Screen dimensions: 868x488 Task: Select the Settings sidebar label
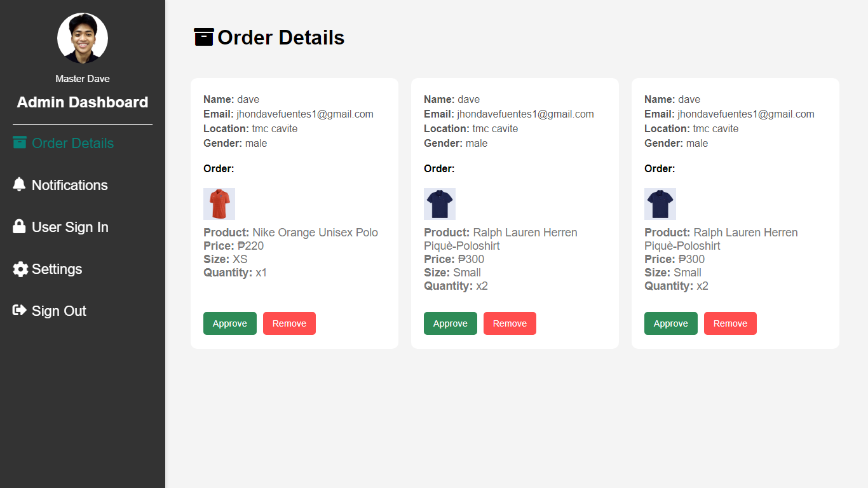click(57, 269)
